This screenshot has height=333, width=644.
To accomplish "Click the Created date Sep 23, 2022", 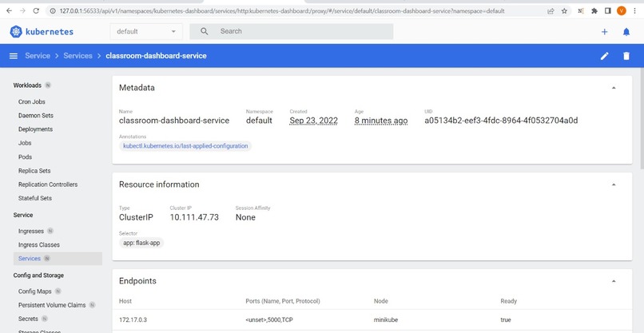I will (x=313, y=121).
